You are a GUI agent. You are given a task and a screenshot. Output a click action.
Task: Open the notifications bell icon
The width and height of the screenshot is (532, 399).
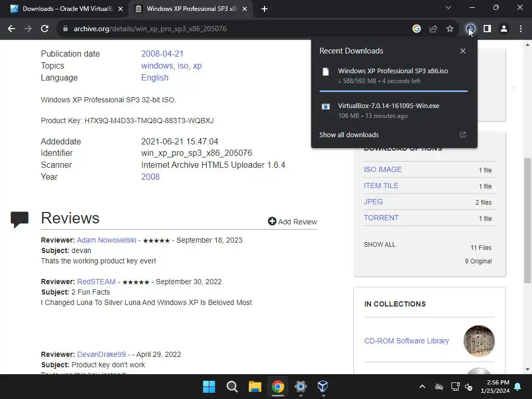pos(518,387)
